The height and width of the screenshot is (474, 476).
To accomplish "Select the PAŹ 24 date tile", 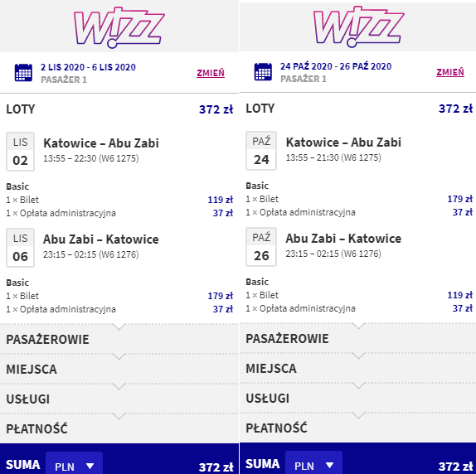I will point(261,151).
